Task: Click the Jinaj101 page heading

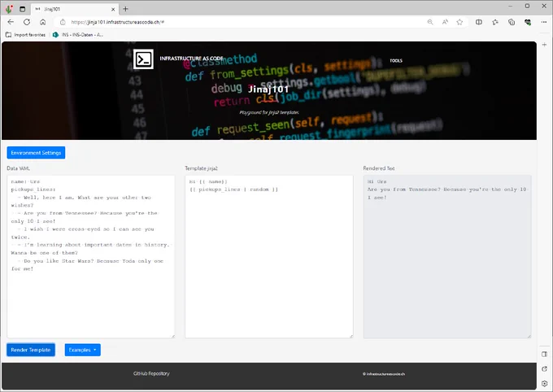Action: click(268, 89)
